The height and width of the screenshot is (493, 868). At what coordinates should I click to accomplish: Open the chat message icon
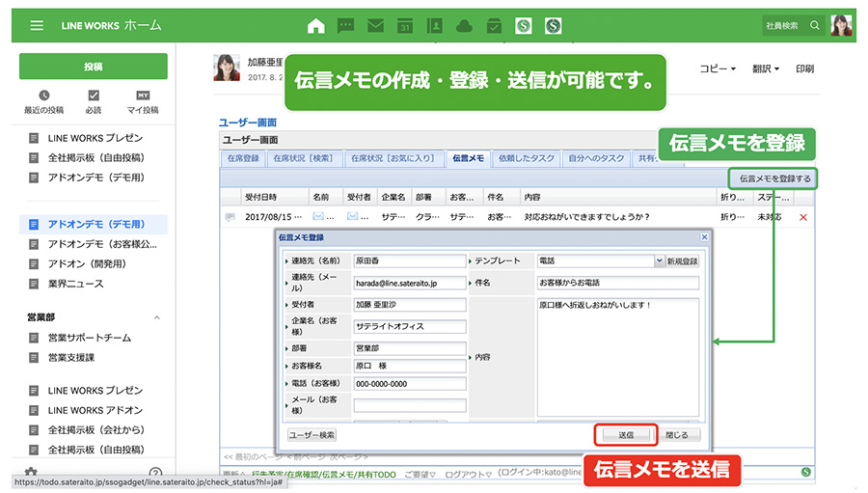coord(346,25)
